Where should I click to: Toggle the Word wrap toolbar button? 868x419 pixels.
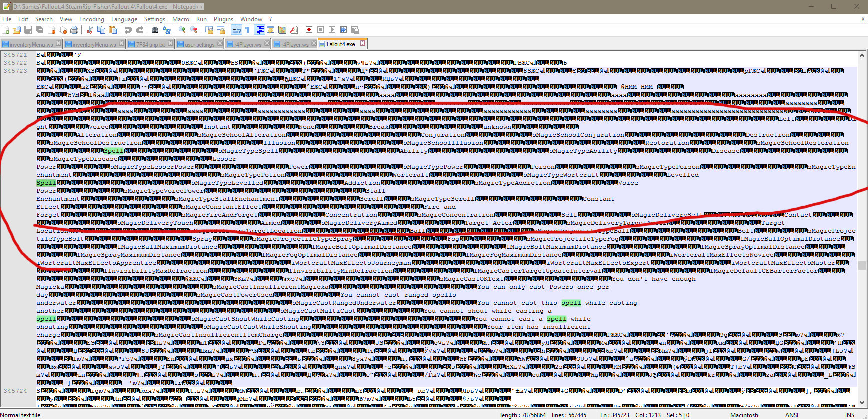pos(236,30)
